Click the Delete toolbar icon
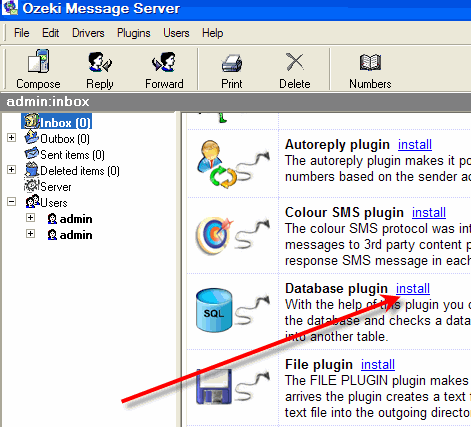Screen dimensions: 471x427 point(295,62)
